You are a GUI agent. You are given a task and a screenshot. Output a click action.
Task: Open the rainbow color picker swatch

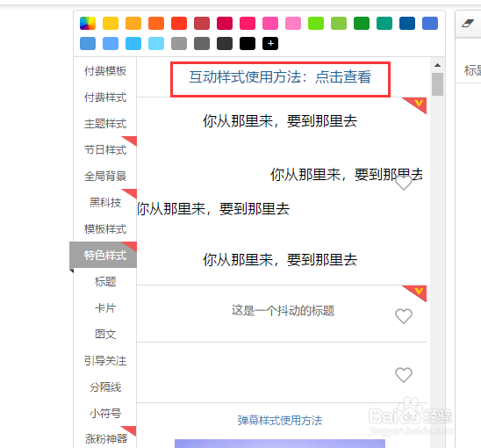tap(88, 24)
